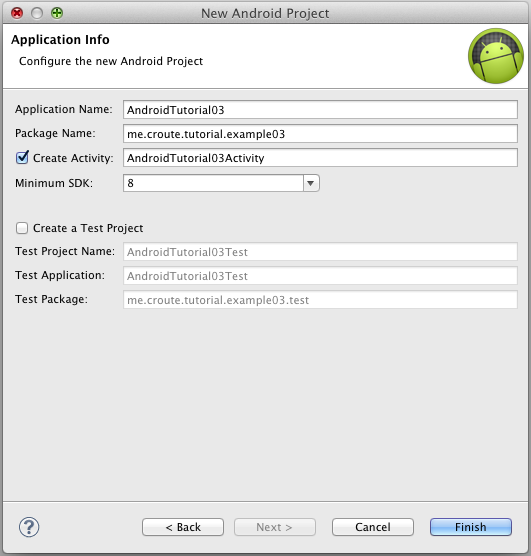Click the 'Package Name:' label
This screenshot has width=531, height=556.
[55, 133]
